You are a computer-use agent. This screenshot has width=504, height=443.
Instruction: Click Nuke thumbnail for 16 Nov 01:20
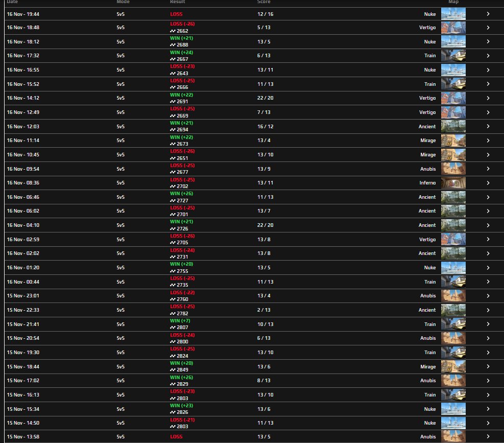pos(453,268)
